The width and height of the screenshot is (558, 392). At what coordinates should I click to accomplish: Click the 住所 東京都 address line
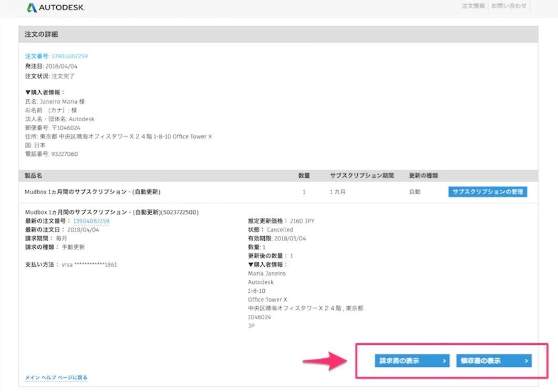(x=118, y=136)
